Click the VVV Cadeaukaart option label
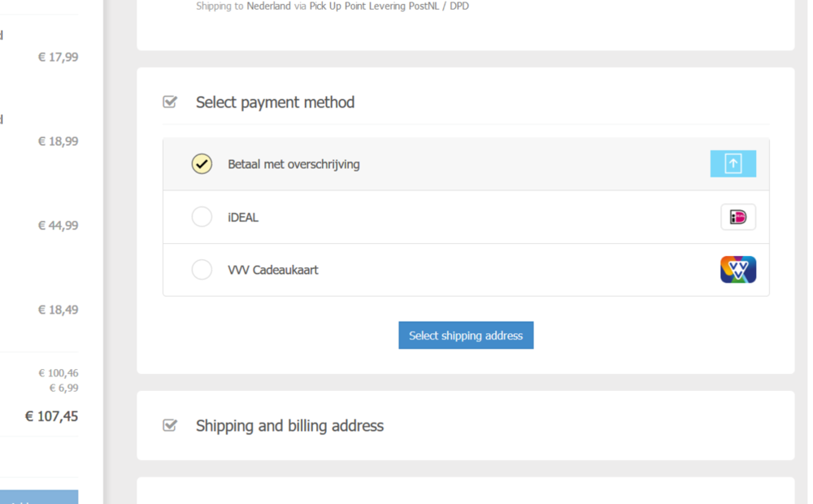This screenshot has width=813, height=504. (273, 270)
